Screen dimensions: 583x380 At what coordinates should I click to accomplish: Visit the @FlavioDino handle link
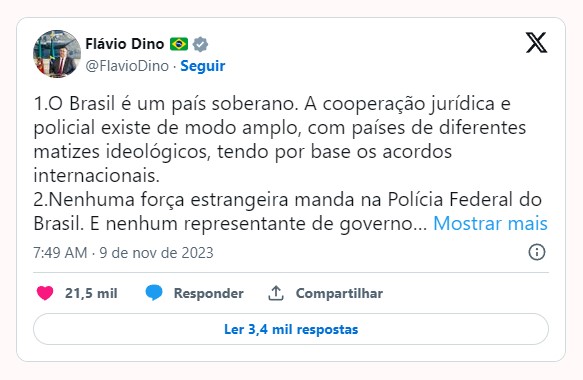[127, 66]
